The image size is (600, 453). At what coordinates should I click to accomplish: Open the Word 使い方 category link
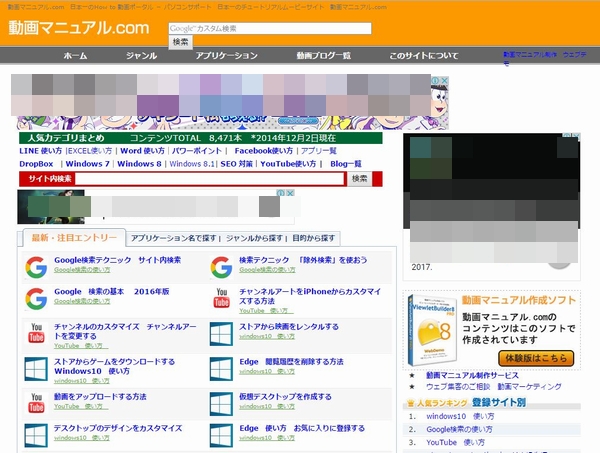click(142, 151)
